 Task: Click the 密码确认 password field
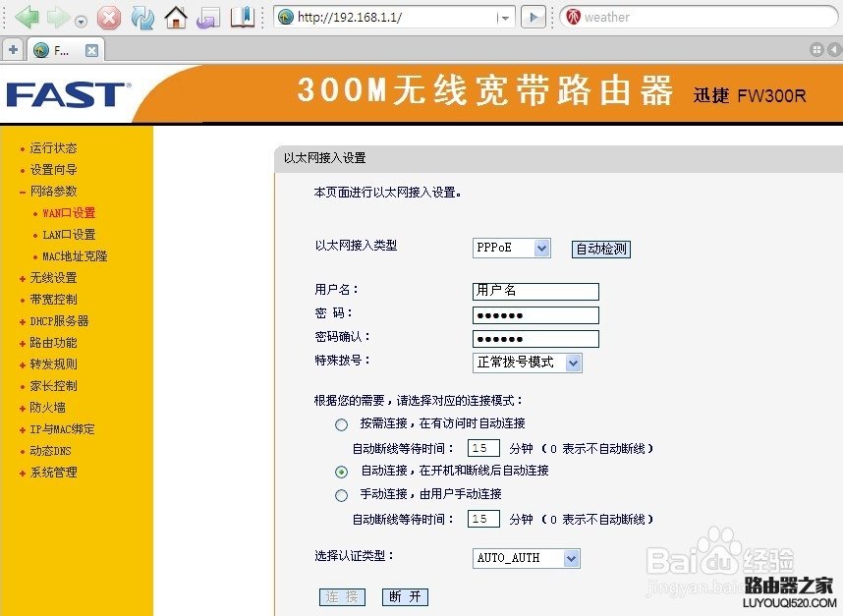[535, 339]
